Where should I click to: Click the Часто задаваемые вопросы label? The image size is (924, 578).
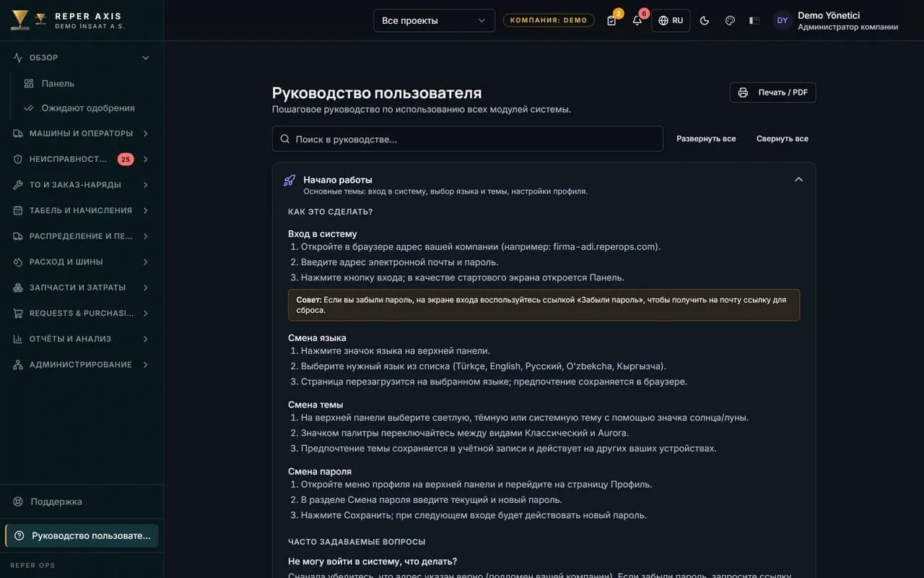(357, 542)
